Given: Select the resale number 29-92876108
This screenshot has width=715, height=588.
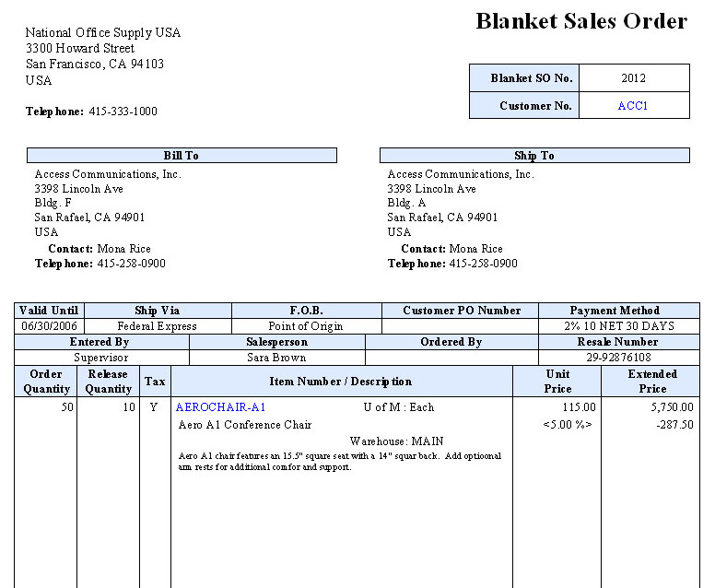Looking at the screenshot, I should pyautogui.click(x=618, y=358).
